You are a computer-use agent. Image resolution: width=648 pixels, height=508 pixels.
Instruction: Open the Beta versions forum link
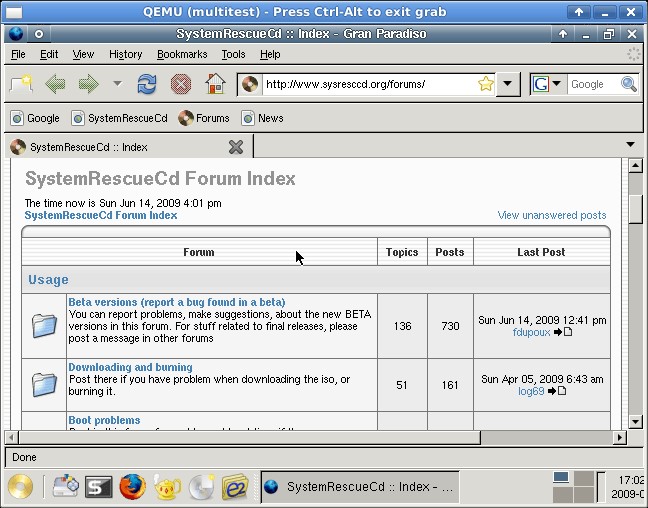coord(176,302)
